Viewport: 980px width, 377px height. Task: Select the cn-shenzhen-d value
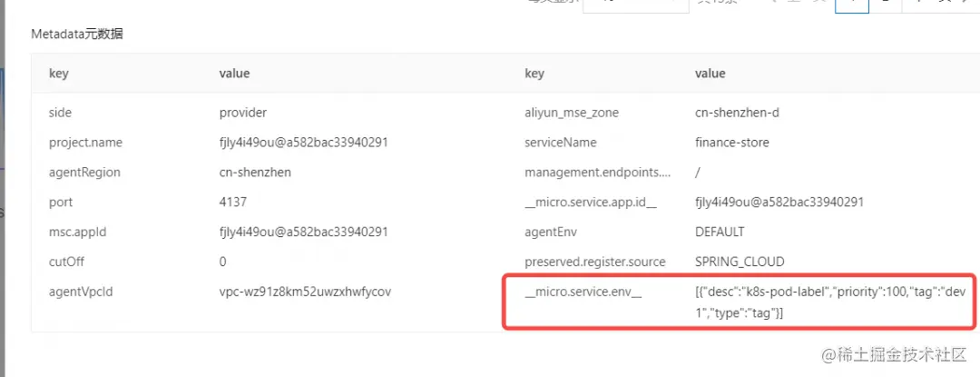[737, 113]
